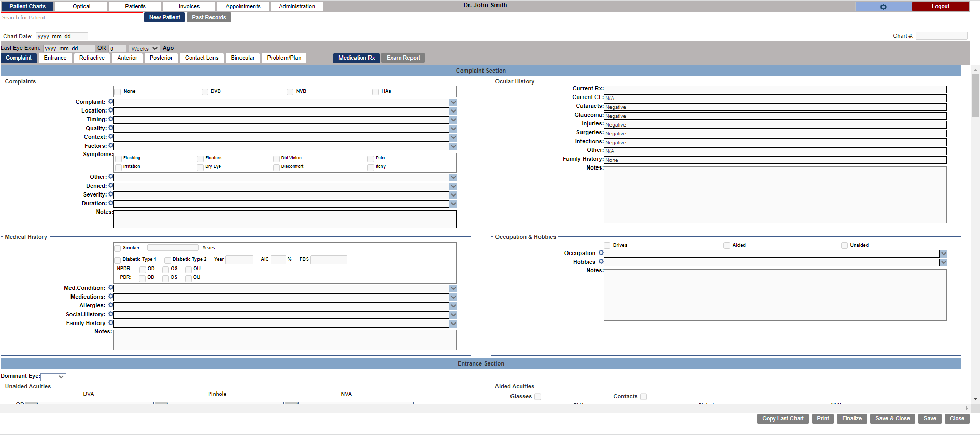Viewport: 980px width, 435px height.
Task: Expand the Location field dropdown arrow
Action: coord(453,111)
